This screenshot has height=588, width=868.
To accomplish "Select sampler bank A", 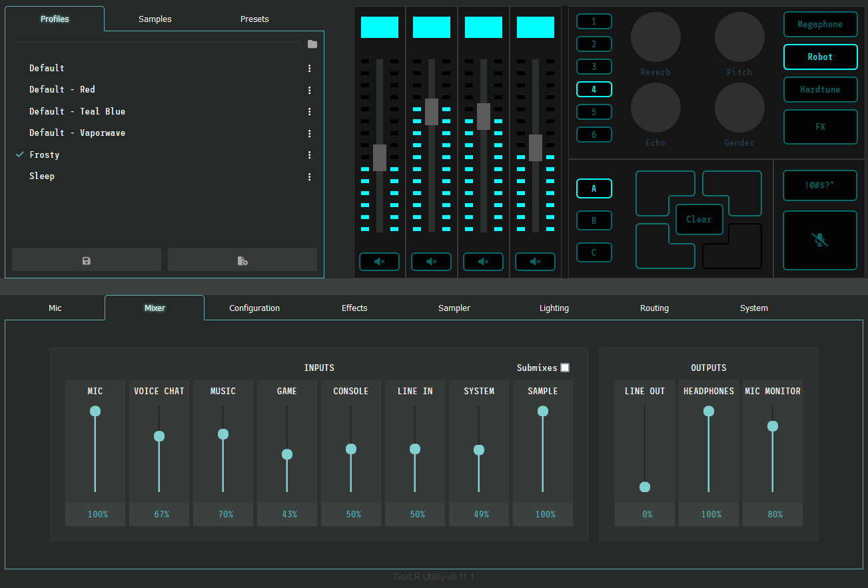I will 594,188.
